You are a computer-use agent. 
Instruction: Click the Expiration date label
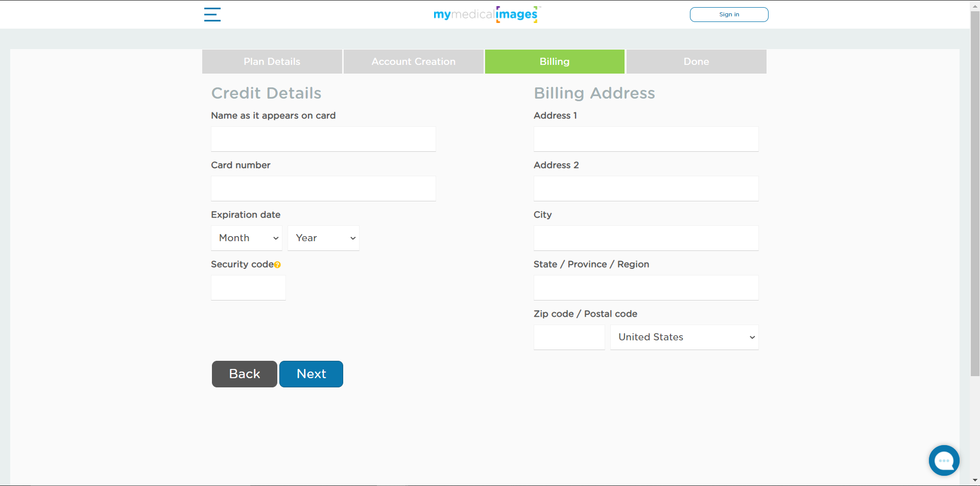pyautogui.click(x=246, y=215)
